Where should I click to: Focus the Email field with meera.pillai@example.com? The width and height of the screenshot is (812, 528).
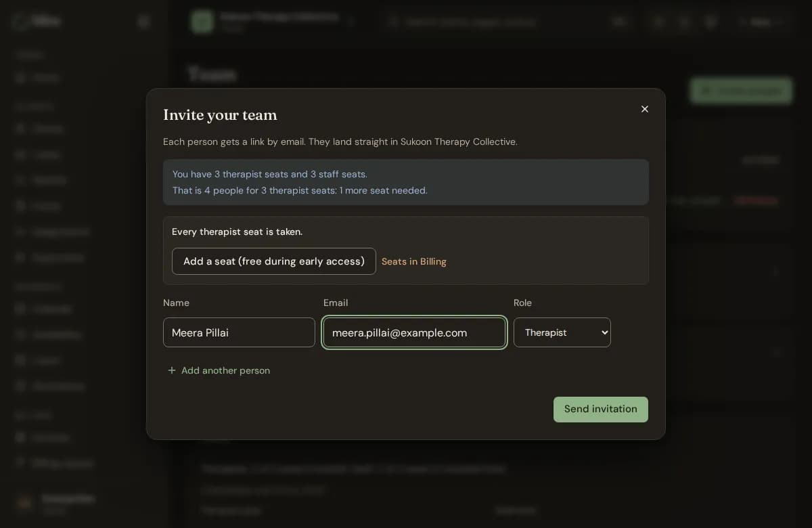[x=414, y=332]
